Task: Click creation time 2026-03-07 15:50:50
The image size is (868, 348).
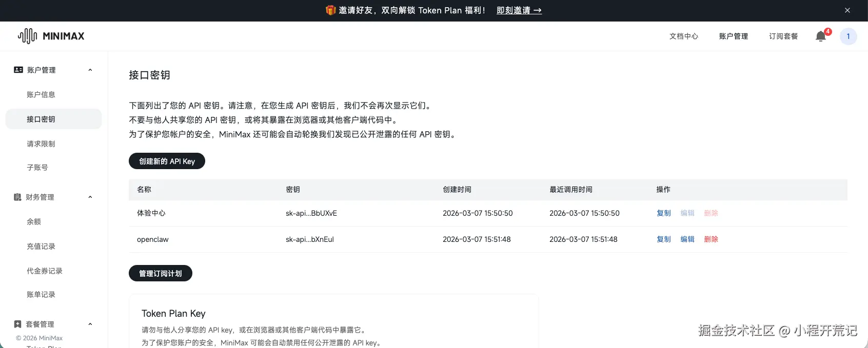Action: (x=478, y=213)
